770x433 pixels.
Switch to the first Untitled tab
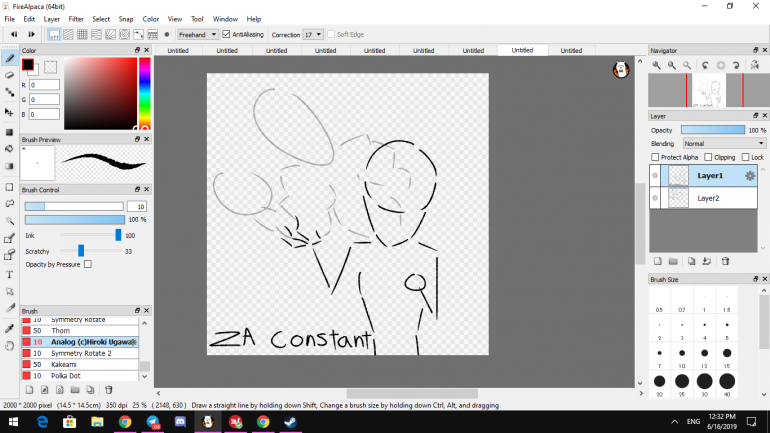pyautogui.click(x=178, y=51)
